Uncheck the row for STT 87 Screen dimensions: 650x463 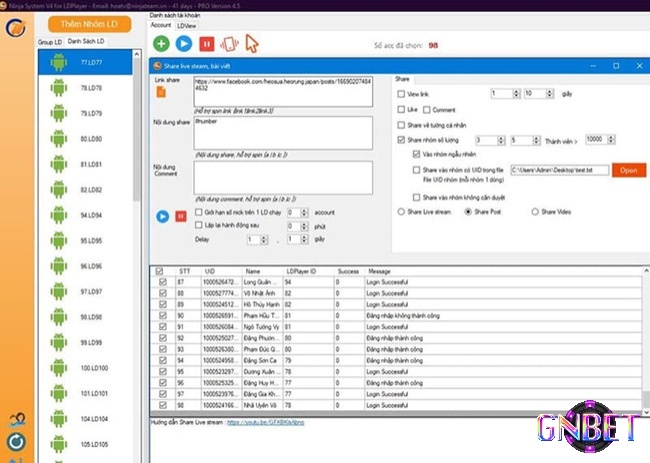click(x=163, y=282)
